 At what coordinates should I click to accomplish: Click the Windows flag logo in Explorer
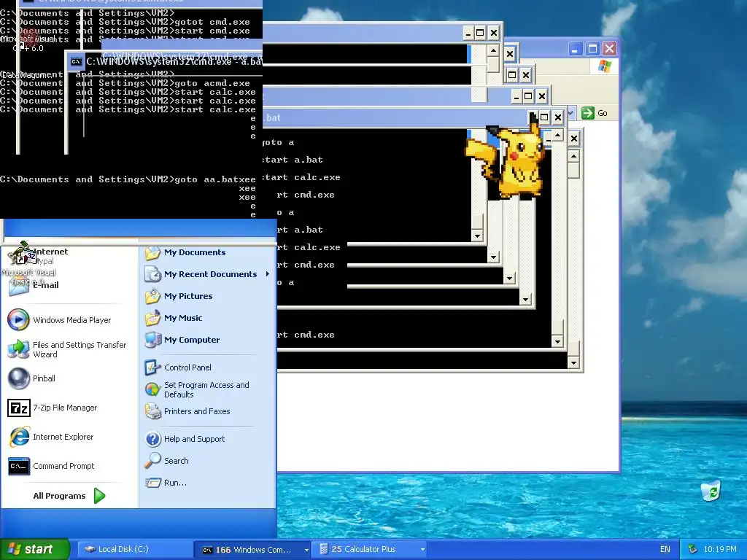click(x=605, y=66)
